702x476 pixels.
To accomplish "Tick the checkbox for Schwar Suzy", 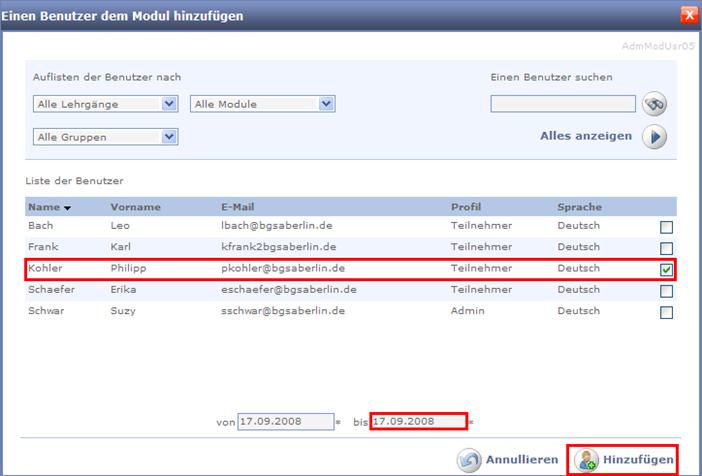I will tap(666, 313).
